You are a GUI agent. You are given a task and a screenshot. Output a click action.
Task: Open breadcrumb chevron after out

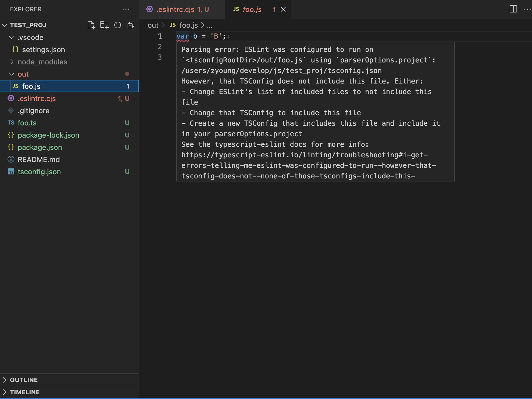point(163,25)
